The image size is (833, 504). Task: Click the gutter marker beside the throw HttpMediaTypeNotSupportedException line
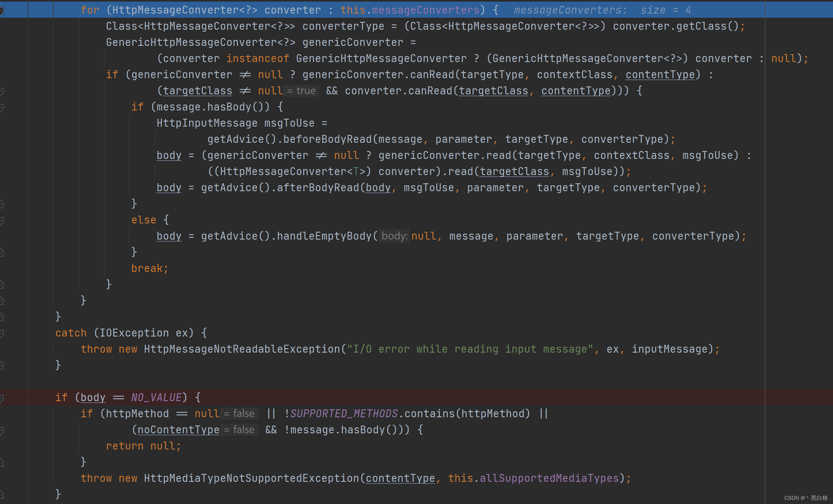click(2, 478)
